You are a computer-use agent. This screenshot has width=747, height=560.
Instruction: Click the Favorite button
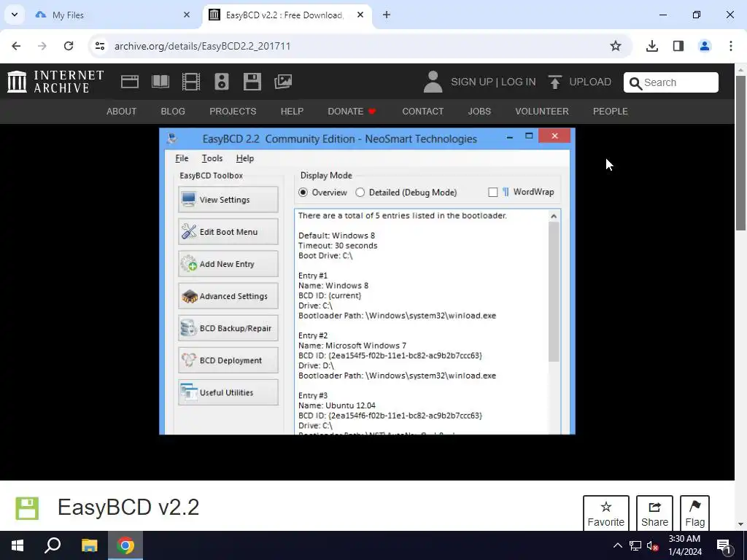(x=606, y=513)
